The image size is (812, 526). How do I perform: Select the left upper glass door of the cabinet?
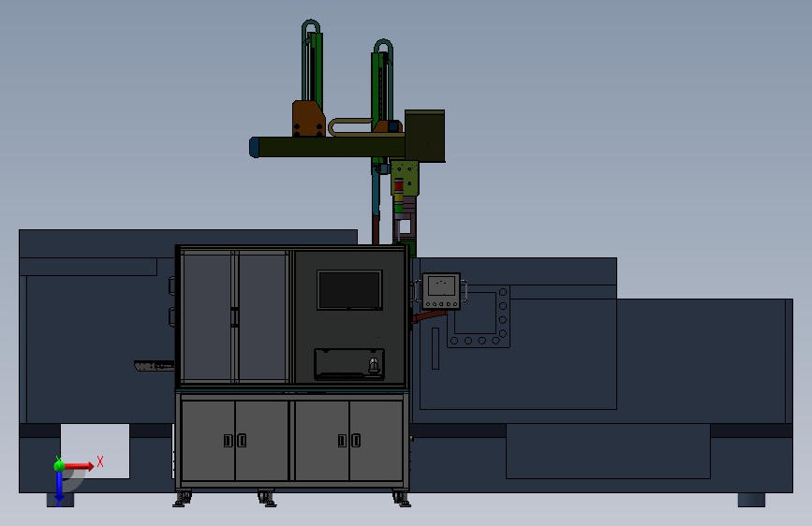[207, 316]
